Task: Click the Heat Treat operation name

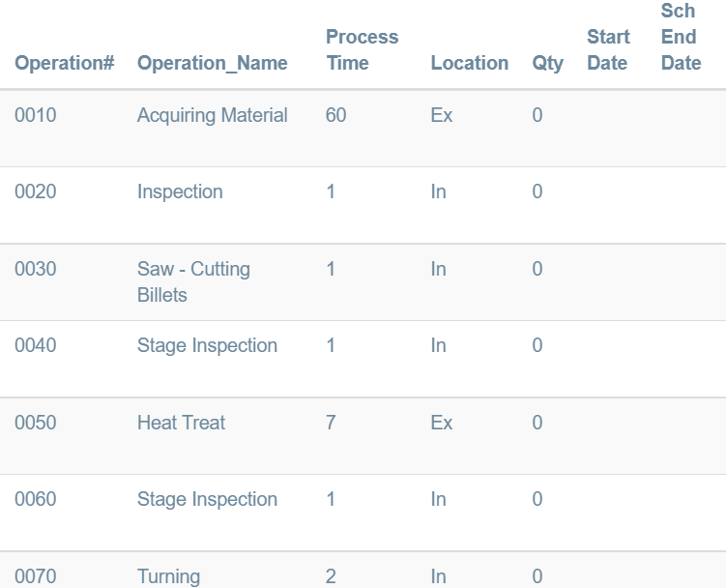Action: [182, 423]
